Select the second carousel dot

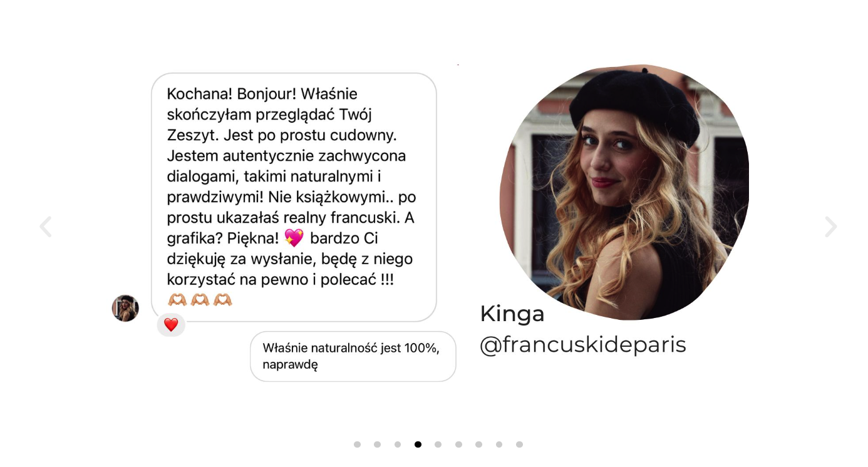pyautogui.click(x=377, y=444)
